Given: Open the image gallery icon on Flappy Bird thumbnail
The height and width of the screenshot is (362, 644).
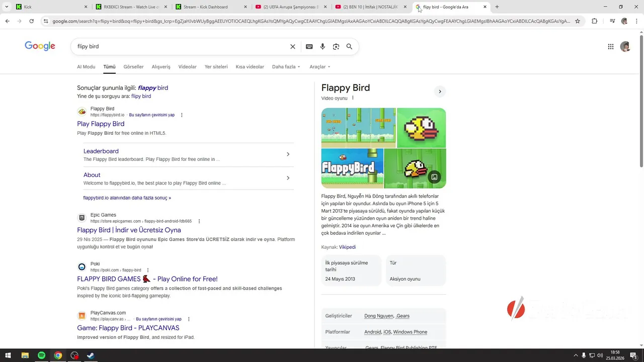Looking at the screenshot, I should click(434, 177).
